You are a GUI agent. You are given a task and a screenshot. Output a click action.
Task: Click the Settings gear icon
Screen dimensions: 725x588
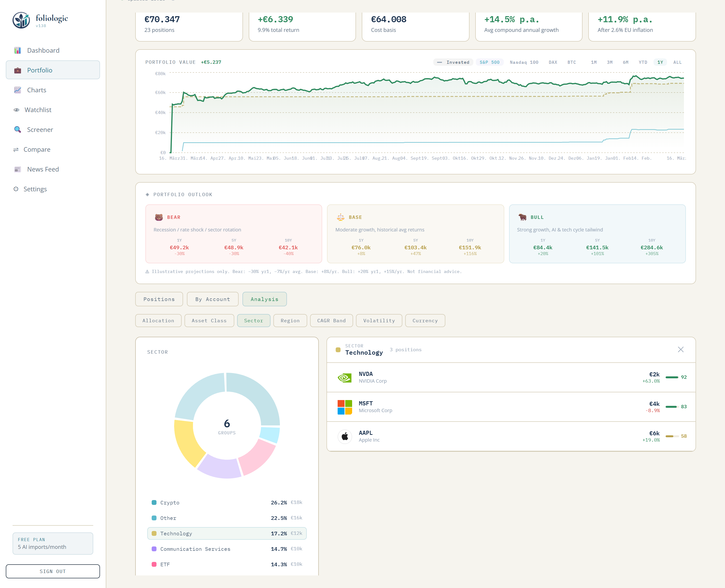pyautogui.click(x=16, y=189)
